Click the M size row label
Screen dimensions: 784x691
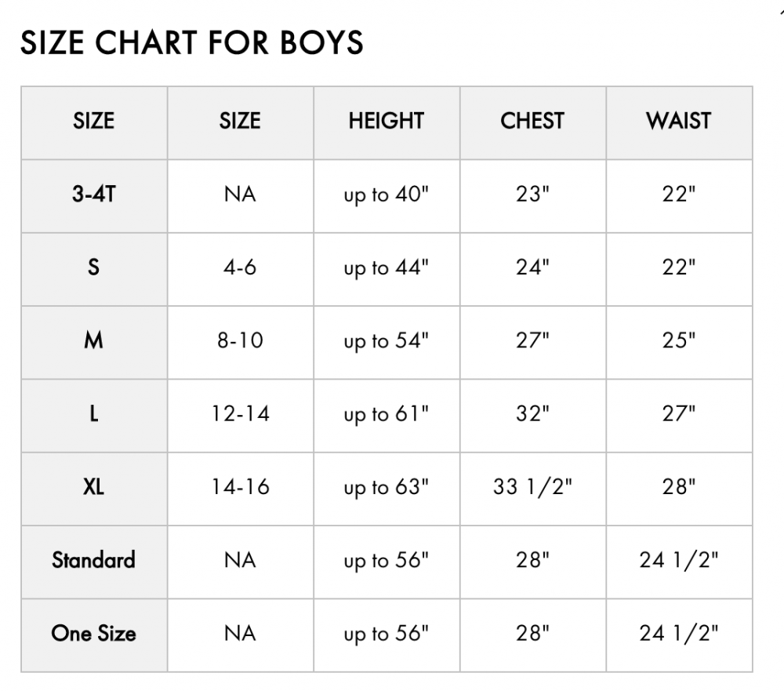click(x=93, y=340)
